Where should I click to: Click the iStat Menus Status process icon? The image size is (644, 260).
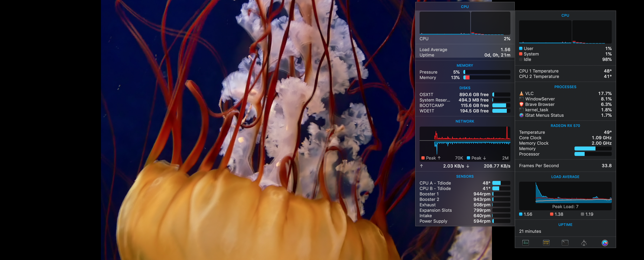pos(521,115)
